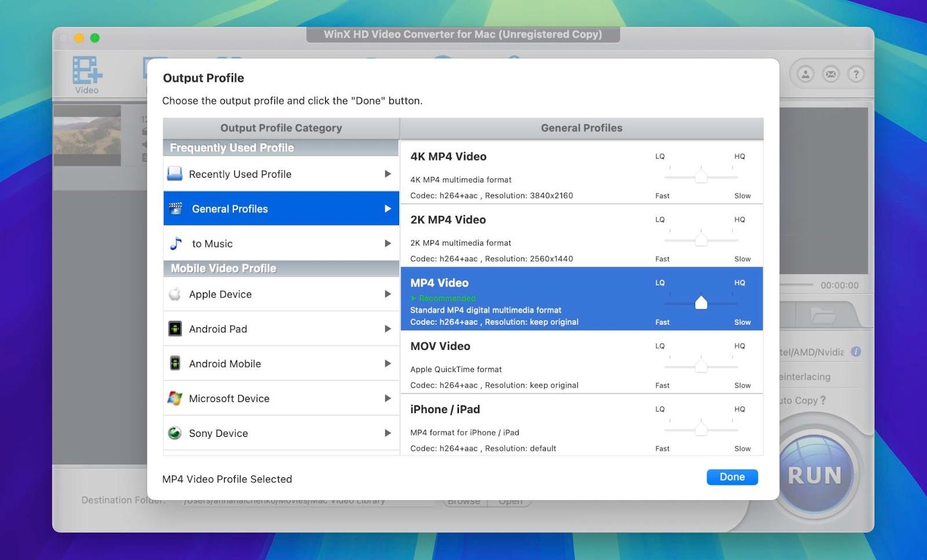This screenshot has width=927, height=560.
Task: Click the General Profiles clapperboard icon
Action: (176, 208)
